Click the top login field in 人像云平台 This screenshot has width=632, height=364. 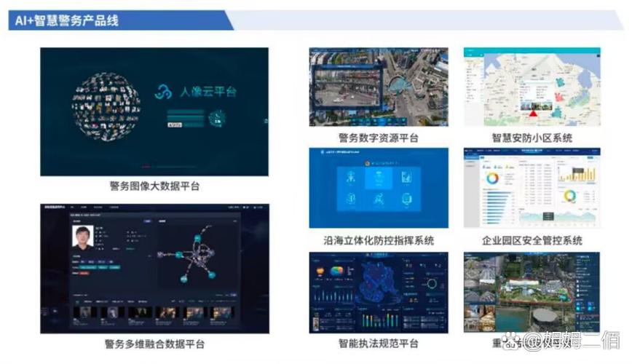tap(186, 112)
